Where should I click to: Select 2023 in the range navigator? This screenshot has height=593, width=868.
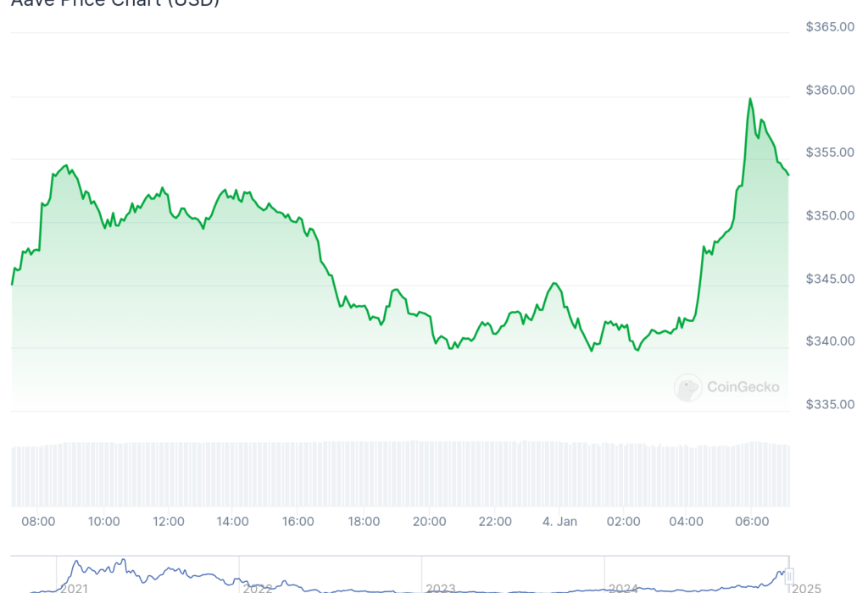(x=441, y=588)
